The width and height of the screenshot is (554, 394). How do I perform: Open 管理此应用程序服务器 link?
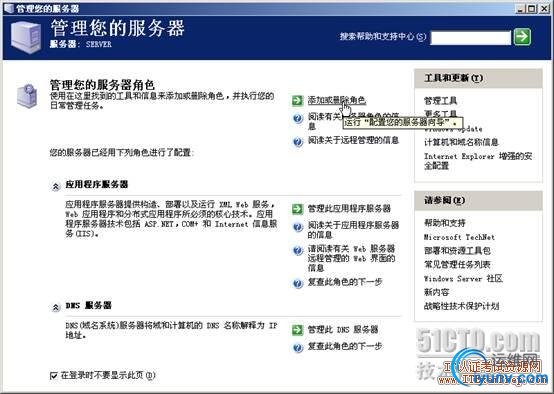pyautogui.click(x=349, y=208)
